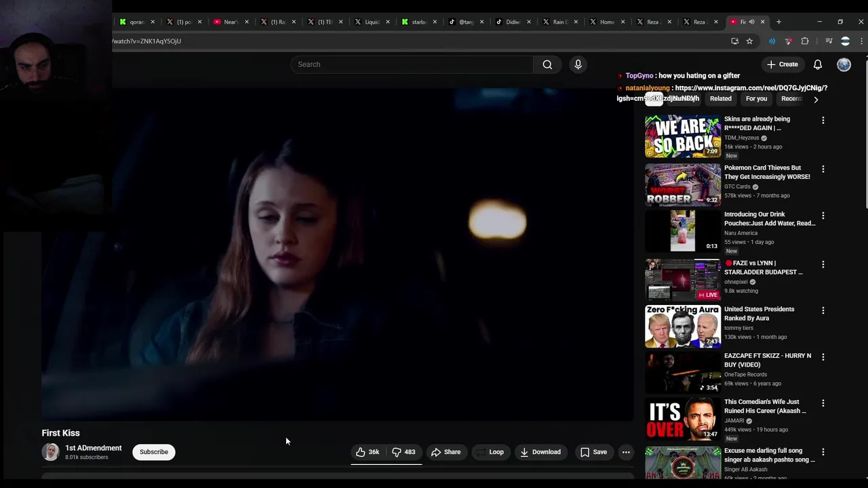Click the video player to pause
This screenshot has width=868, height=488.
pos(338,253)
